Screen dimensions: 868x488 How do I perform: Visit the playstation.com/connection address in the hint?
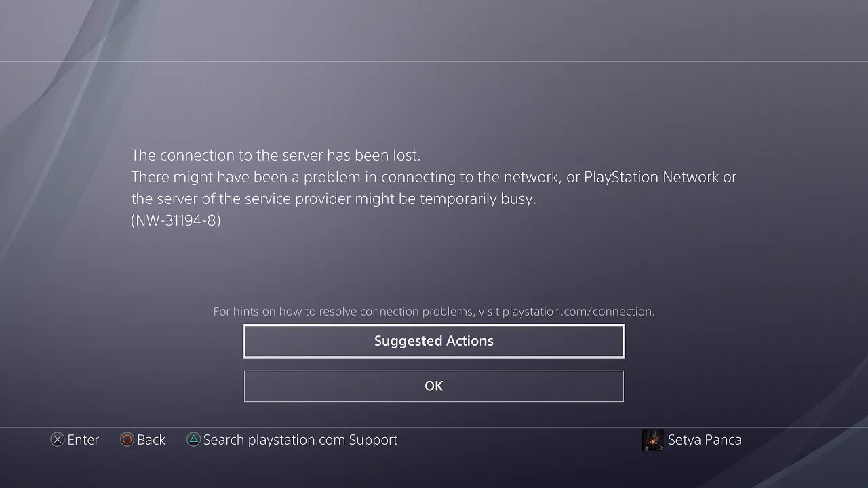click(x=577, y=312)
